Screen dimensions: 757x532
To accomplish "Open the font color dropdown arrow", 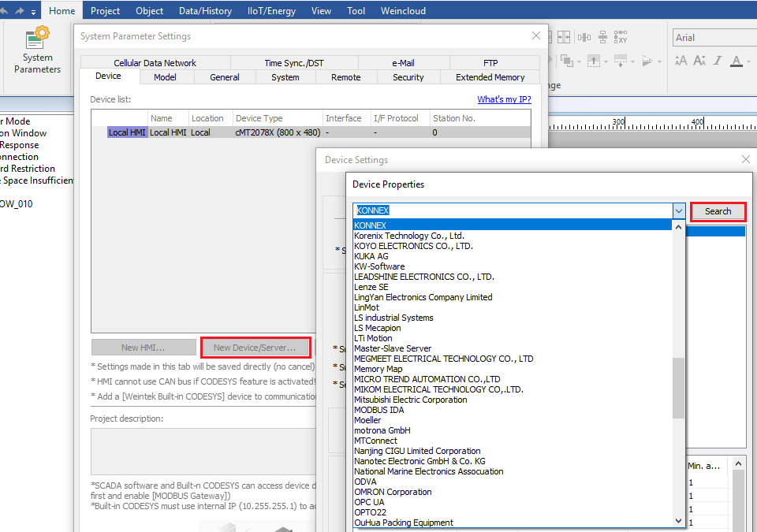I will coord(749,61).
